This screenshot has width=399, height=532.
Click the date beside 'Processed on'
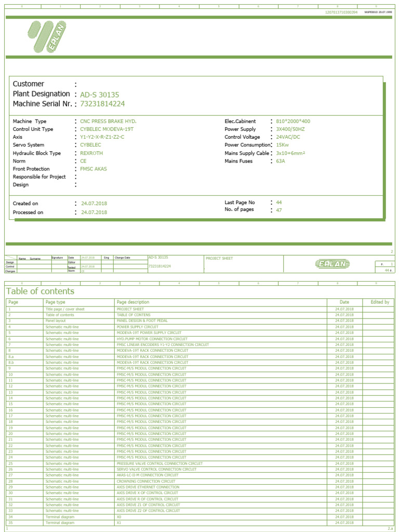click(x=94, y=212)
